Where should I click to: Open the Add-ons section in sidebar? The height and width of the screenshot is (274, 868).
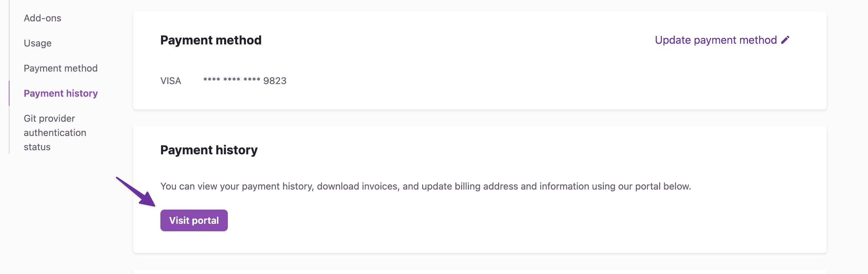42,18
